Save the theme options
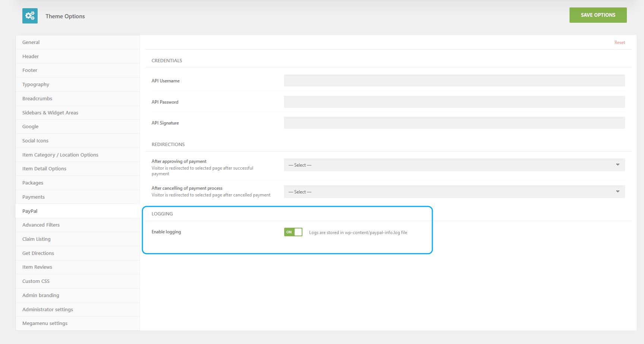 click(x=598, y=15)
